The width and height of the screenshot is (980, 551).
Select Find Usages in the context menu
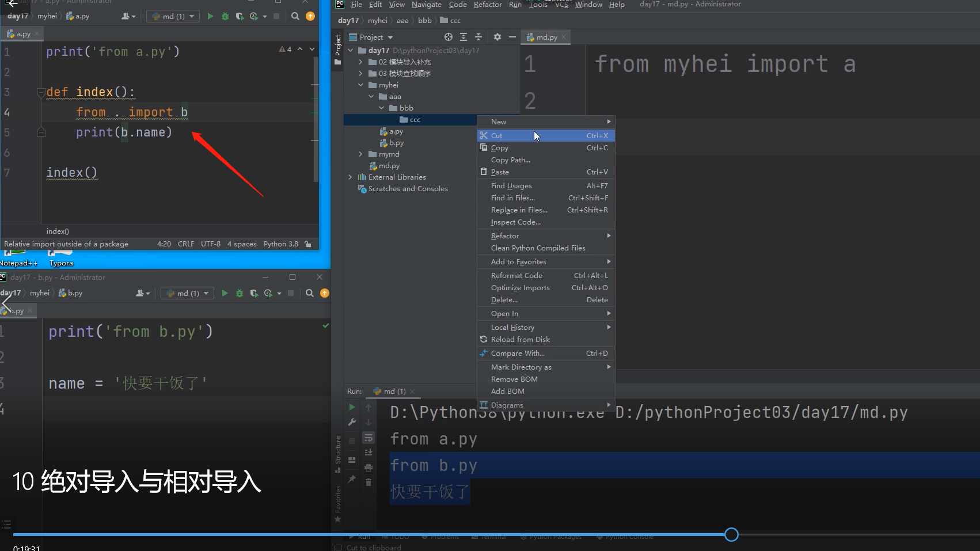coord(546,186)
